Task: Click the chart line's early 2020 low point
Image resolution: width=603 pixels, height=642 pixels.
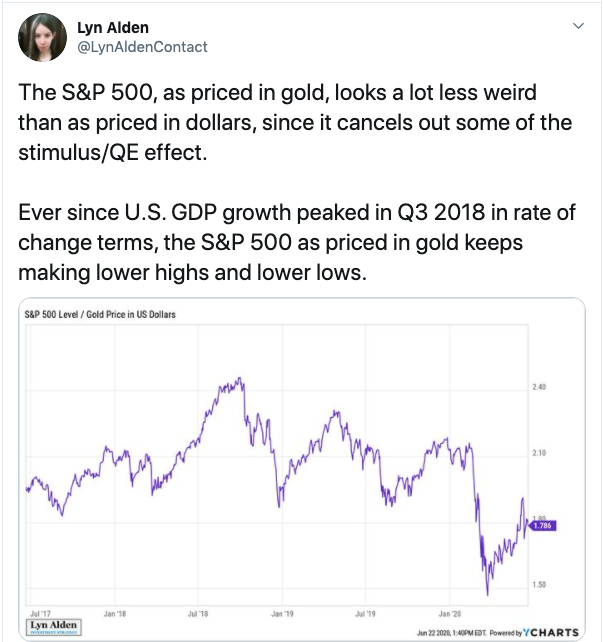Action: tap(488, 594)
